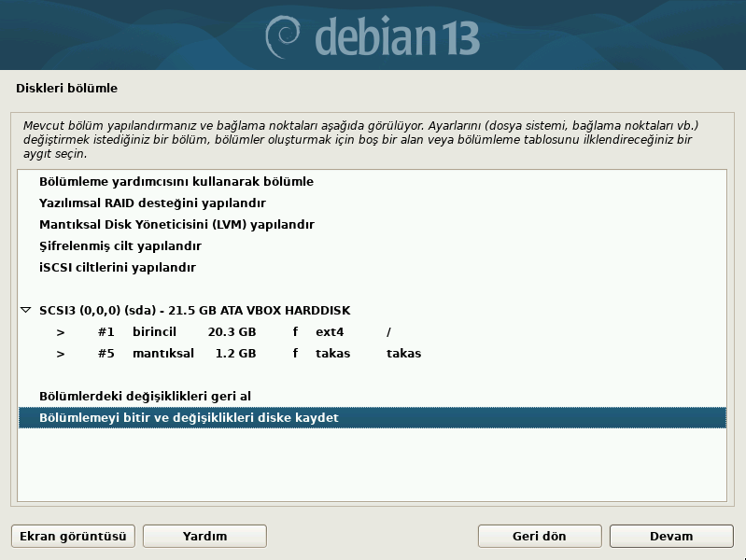This screenshot has width=746, height=560.
Task: Click mantıksal partition type text
Action: coord(163,354)
